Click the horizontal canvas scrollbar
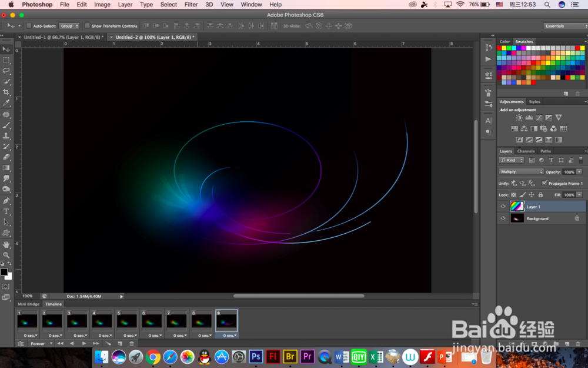588x368 pixels. (x=299, y=296)
